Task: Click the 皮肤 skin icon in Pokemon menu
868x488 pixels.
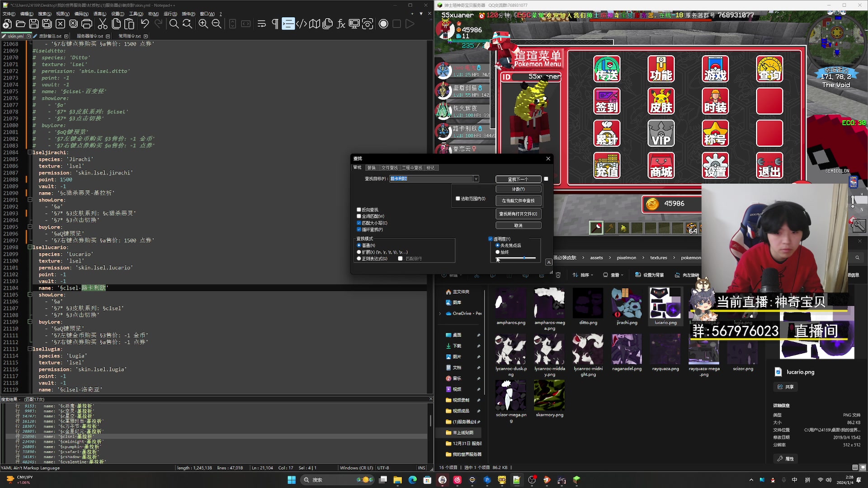Action: pyautogui.click(x=661, y=101)
